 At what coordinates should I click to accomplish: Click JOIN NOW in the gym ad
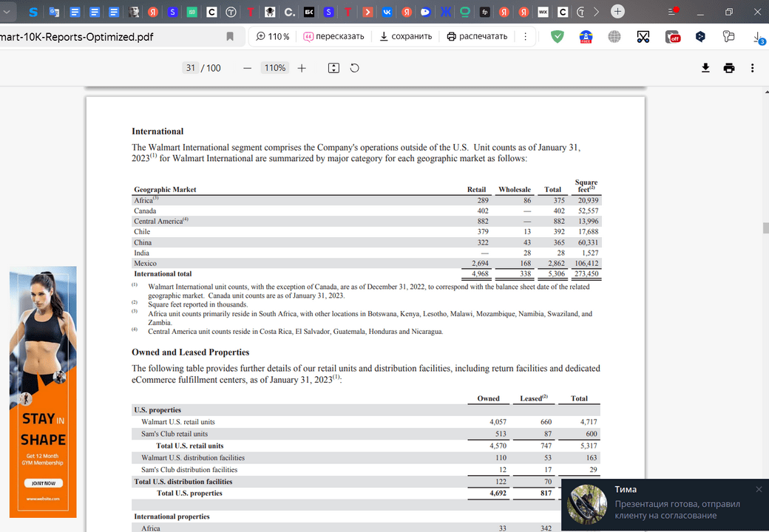pos(44,483)
